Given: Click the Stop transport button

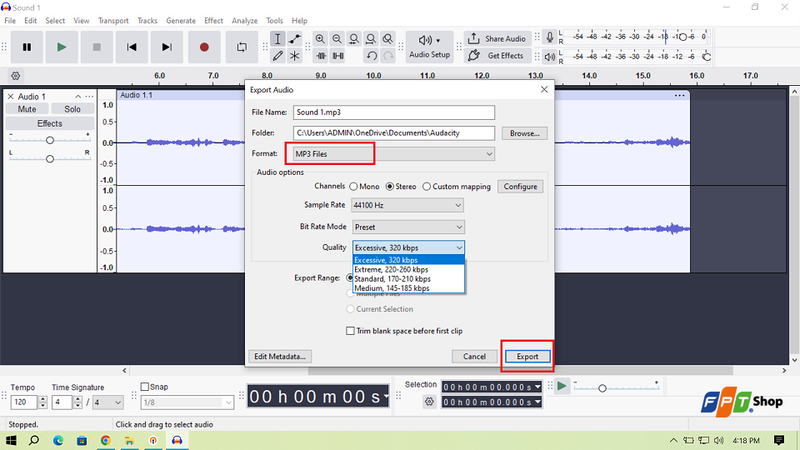Looking at the screenshot, I should (x=96, y=47).
